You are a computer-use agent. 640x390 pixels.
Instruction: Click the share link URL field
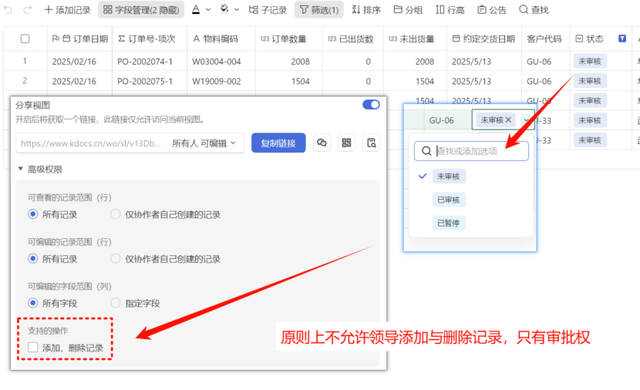point(91,143)
